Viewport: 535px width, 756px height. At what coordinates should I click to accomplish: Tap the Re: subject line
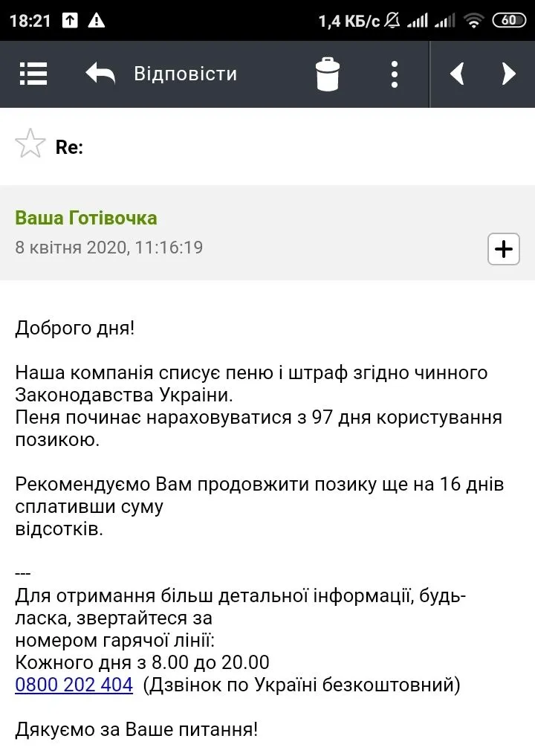[69, 147]
